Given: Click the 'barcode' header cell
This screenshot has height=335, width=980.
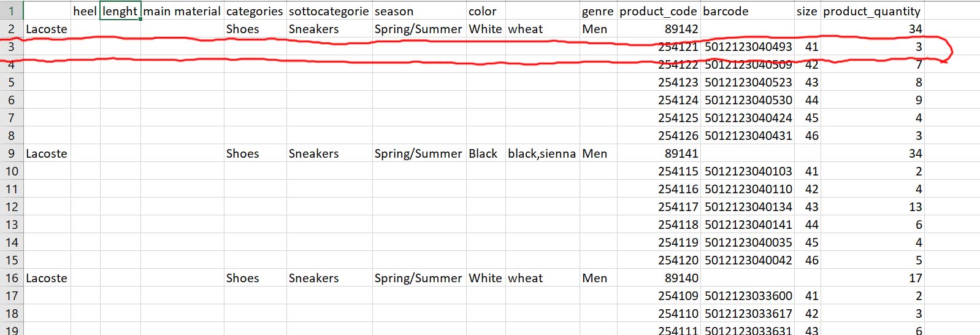Looking at the screenshot, I should 725,11.
